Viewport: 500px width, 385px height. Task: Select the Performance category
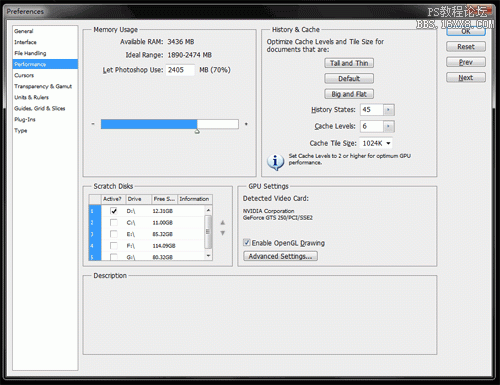point(45,64)
